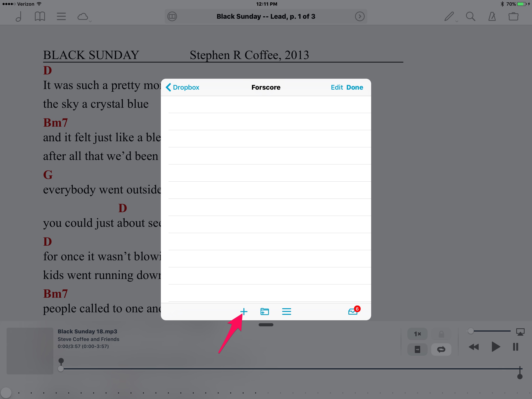Tap the plus icon to add item
Image resolution: width=532 pixels, height=399 pixels.
[244, 312]
